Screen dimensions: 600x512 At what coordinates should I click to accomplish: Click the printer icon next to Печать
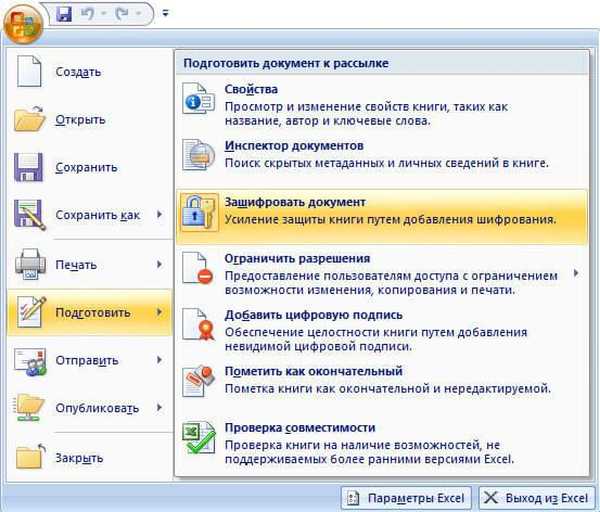pyautogui.click(x=30, y=264)
